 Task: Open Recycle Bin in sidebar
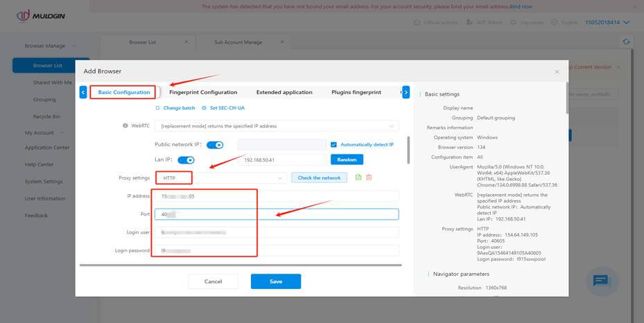point(46,116)
